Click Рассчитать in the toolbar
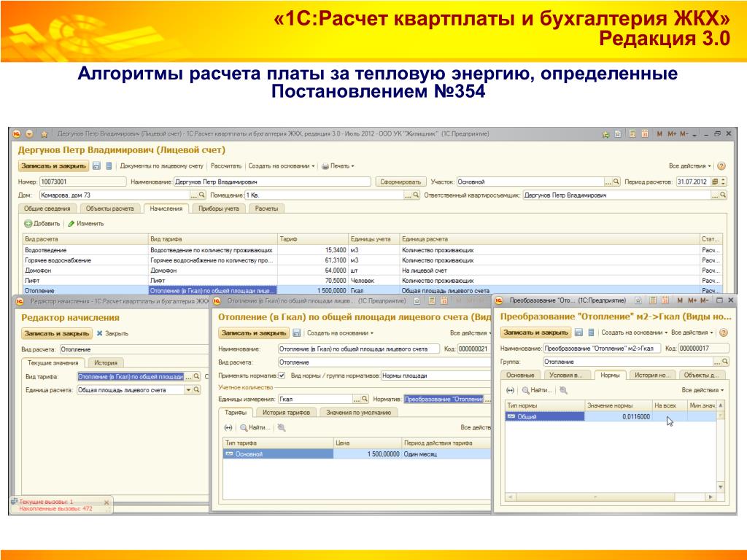This screenshot has height=560, width=747. [x=226, y=166]
